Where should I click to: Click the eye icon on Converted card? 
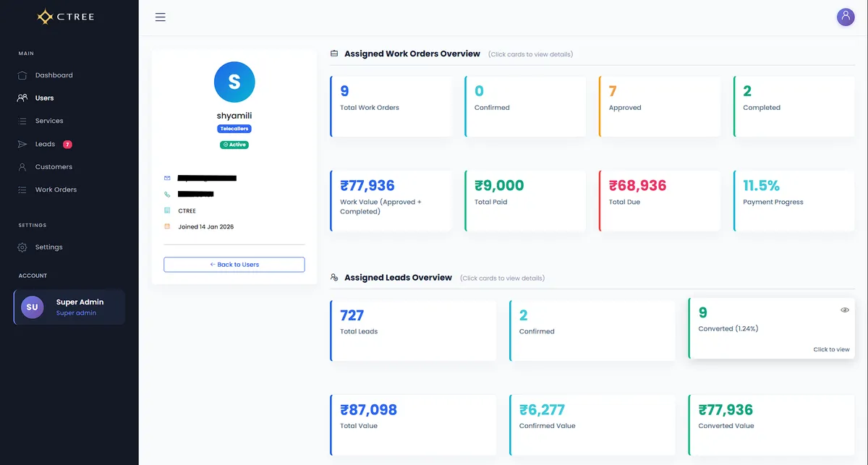coord(845,310)
